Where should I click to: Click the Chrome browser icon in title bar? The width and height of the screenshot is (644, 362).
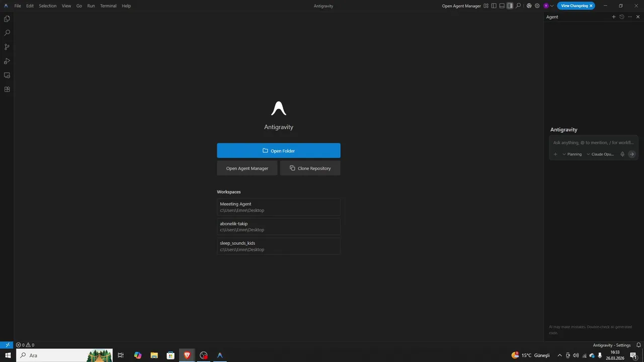coord(529,6)
